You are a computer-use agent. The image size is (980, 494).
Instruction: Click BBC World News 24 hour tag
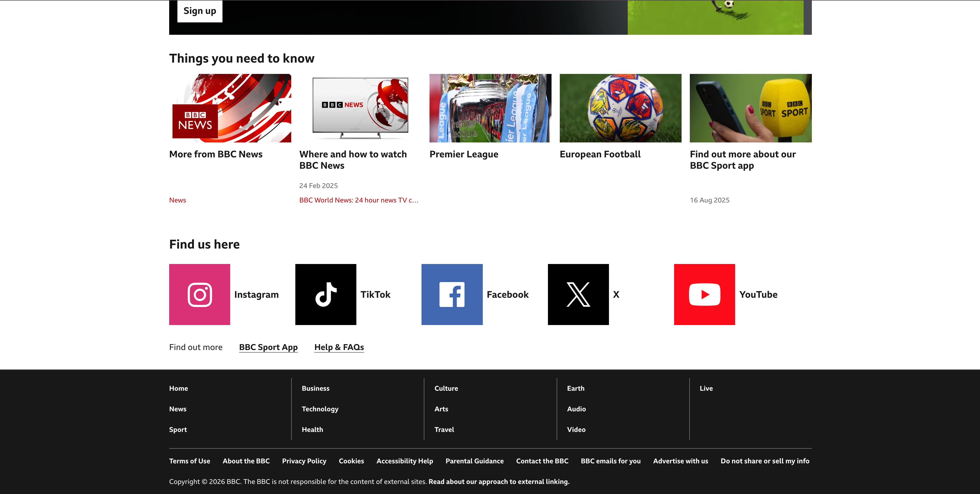pos(359,200)
